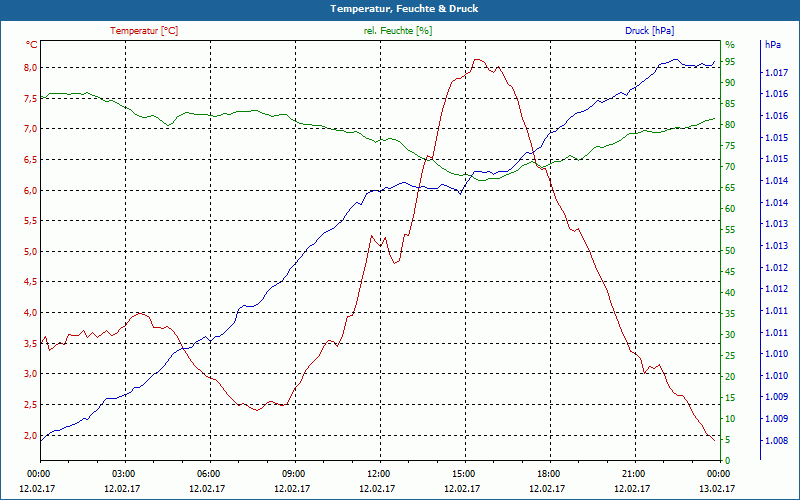Click the "3,5" temperature axis tick

[x=30, y=343]
